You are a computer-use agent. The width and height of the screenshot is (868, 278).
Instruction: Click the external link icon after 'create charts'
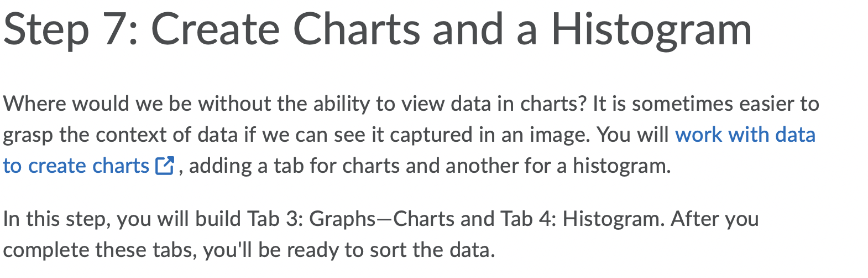coord(165,166)
